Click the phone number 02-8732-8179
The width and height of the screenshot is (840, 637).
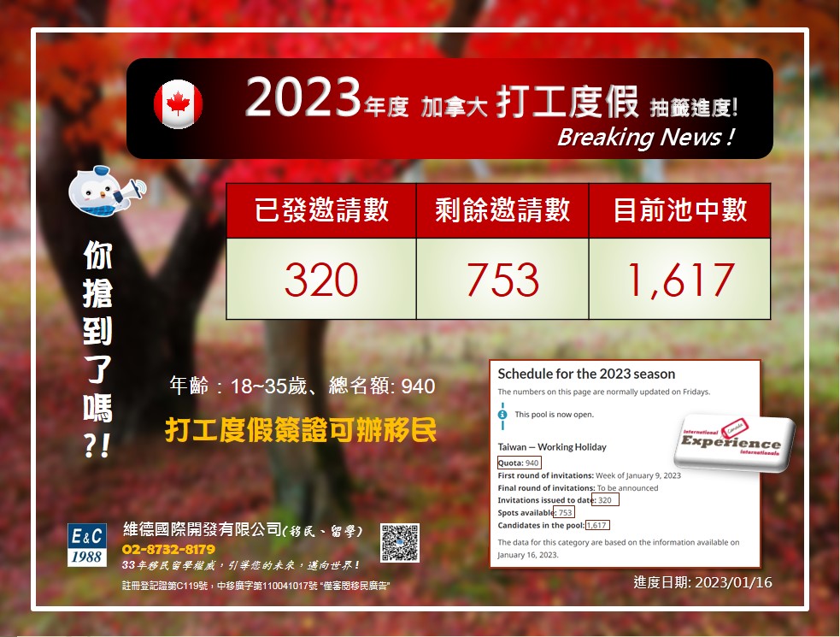tap(168, 549)
